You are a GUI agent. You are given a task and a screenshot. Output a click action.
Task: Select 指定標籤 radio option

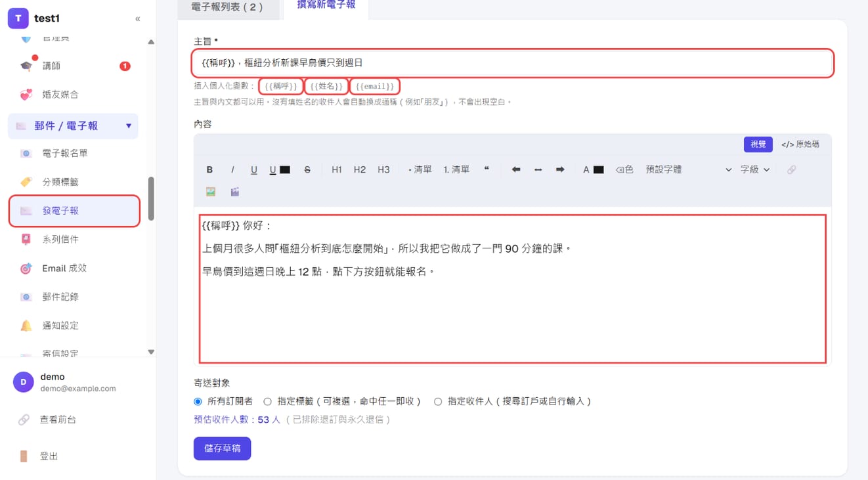(x=267, y=401)
